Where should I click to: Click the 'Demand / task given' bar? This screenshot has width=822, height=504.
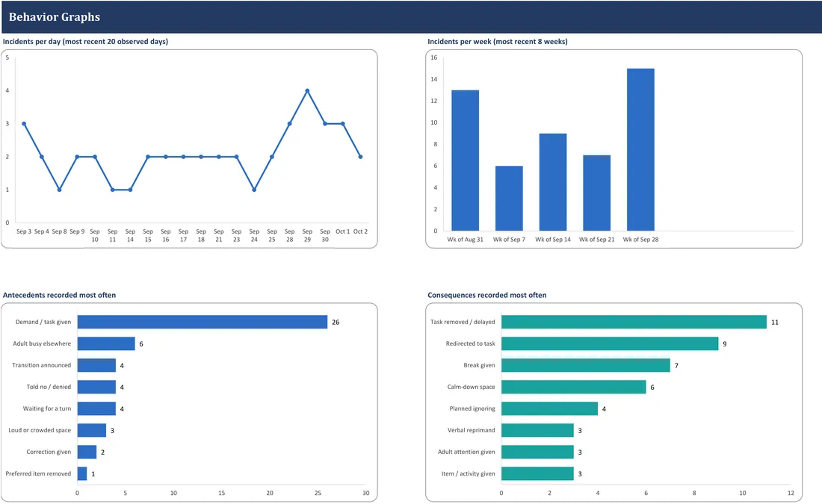203,322
